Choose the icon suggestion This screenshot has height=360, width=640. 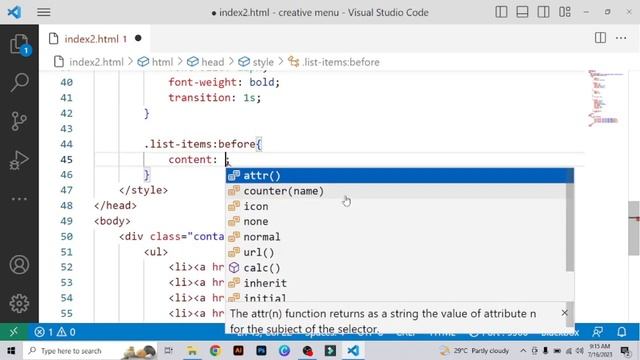coord(397,206)
